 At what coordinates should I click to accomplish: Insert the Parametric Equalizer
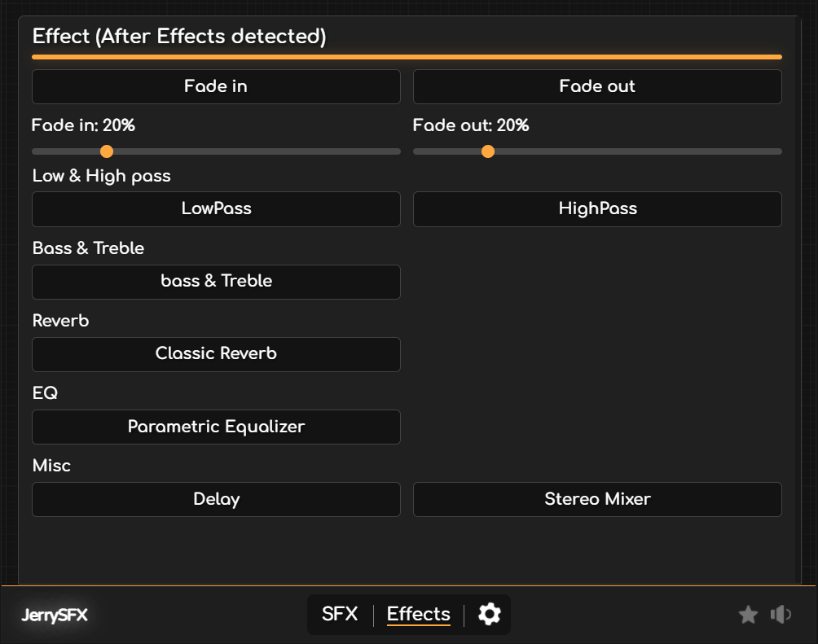point(216,427)
